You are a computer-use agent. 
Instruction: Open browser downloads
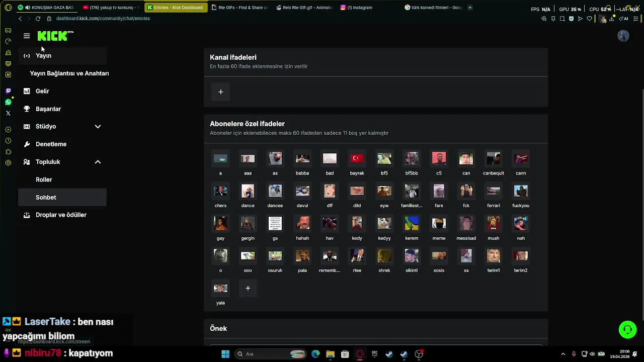tap(612, 19)
